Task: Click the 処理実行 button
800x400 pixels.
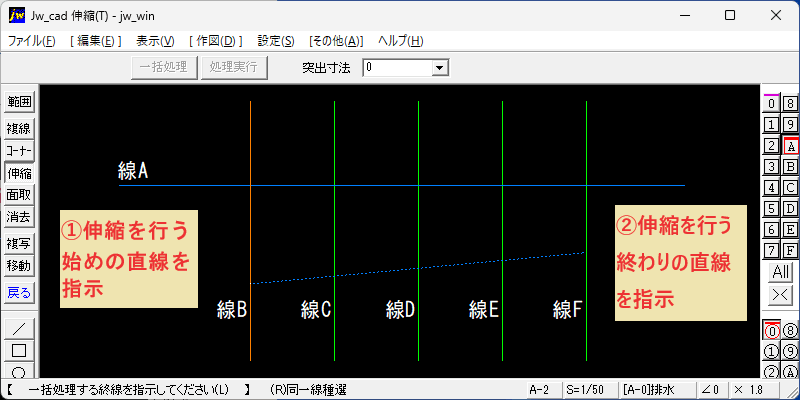Action: 234,67
